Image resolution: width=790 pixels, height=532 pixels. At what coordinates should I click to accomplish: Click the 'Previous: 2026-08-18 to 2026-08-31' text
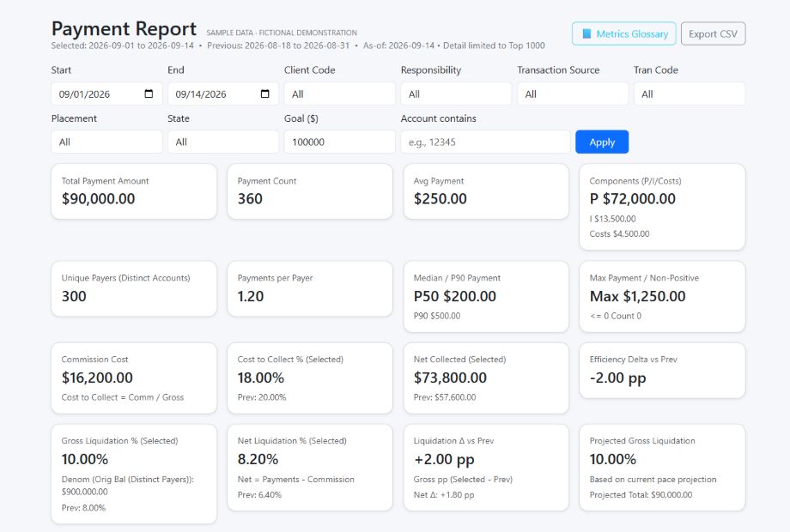[278, 45]
